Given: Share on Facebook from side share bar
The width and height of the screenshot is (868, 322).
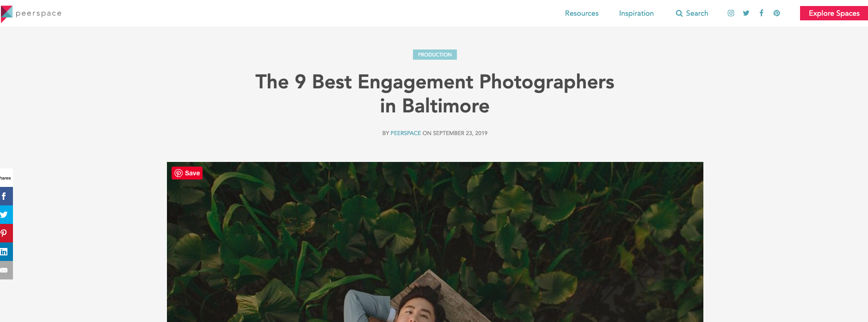Looking at the screenshot, I should point(6,196).
